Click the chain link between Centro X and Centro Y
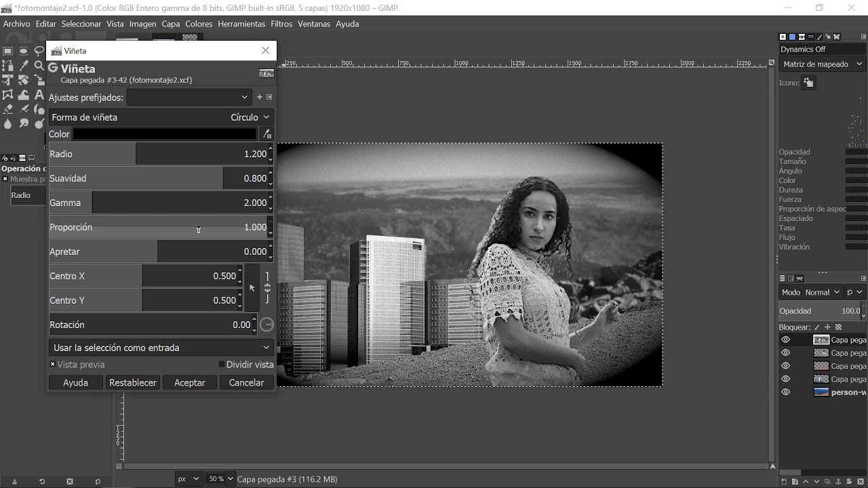The width and height of the screenshot is (868, 488). 267,288
